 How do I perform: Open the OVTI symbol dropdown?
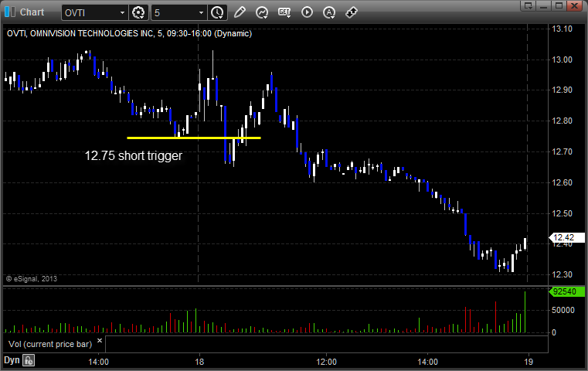122,13
